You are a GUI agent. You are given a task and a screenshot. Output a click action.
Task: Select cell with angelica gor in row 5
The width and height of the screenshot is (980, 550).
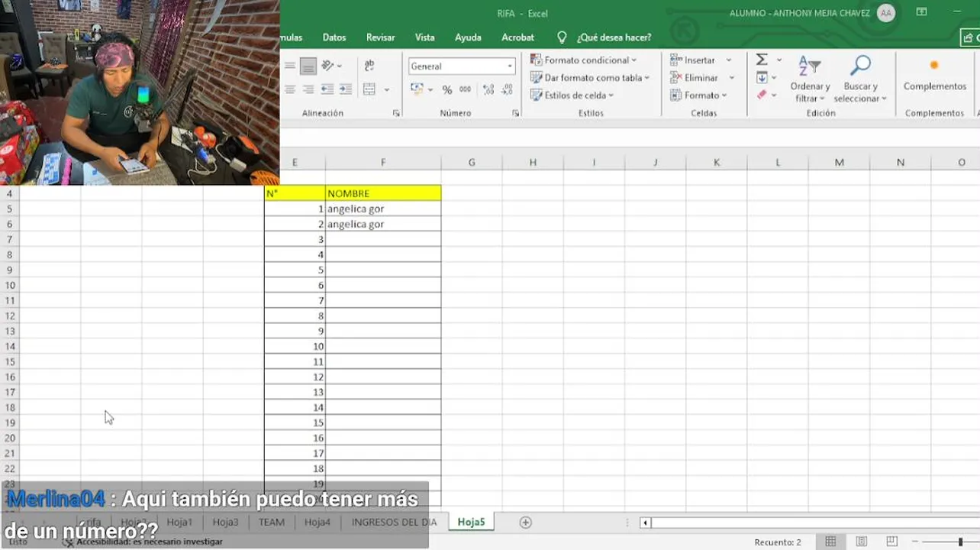click(x=383, y=209)
